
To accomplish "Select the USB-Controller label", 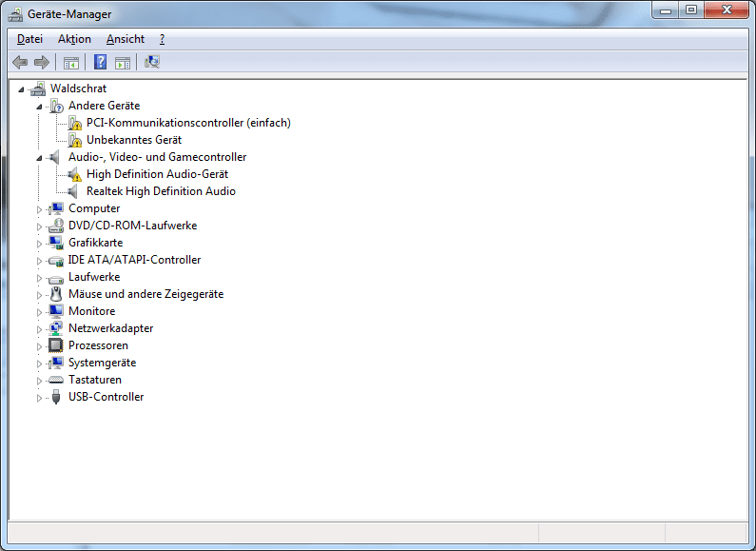I will click(x=107, y=397).
